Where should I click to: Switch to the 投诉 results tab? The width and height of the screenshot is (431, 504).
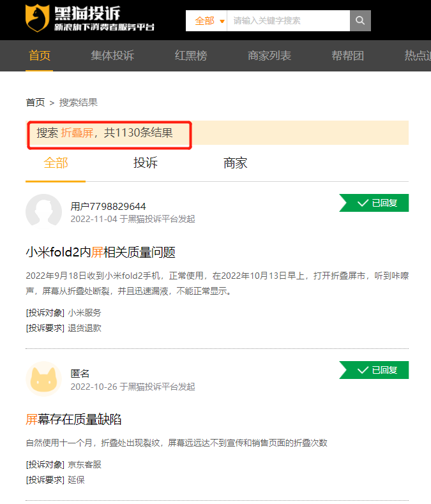tap(145, 163)
